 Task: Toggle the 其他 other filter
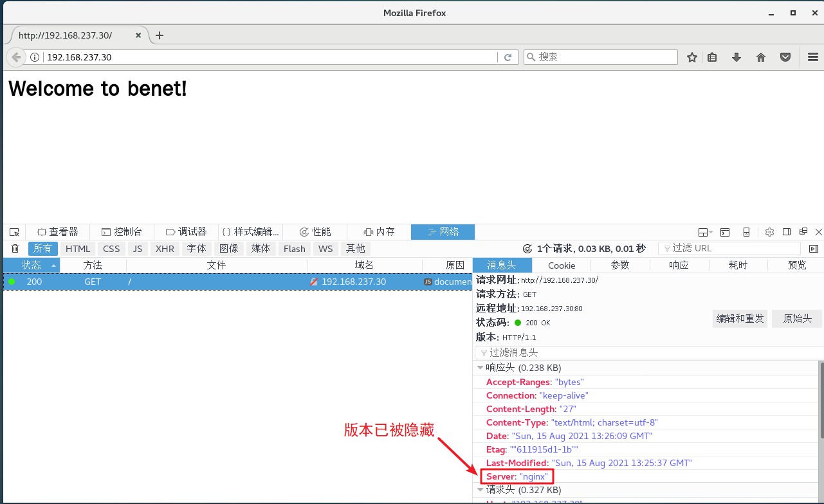(356, 249)
